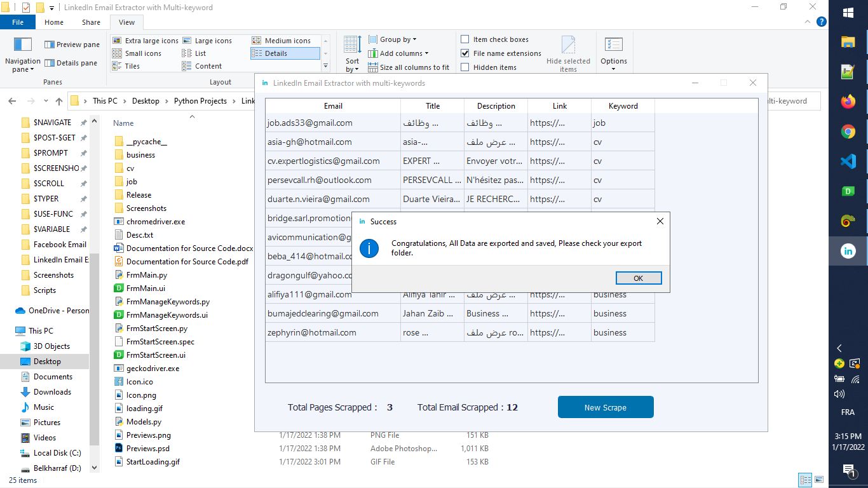
Task: Switch to large thumbnails view in status bar
Action: 819,480
